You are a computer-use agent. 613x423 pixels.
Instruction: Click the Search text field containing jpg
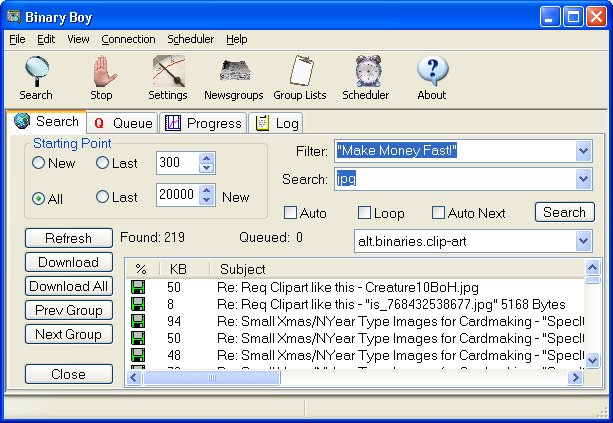[x=455, y=179]
